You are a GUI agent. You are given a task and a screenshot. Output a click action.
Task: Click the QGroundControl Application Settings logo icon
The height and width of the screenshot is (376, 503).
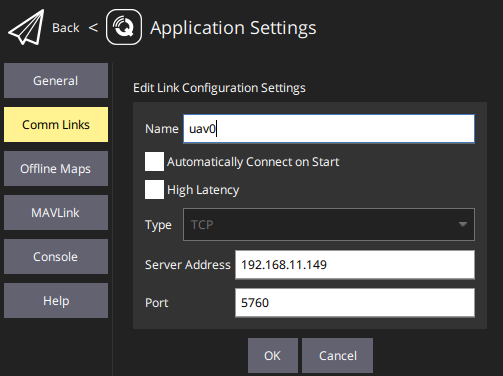coord(124,27)
